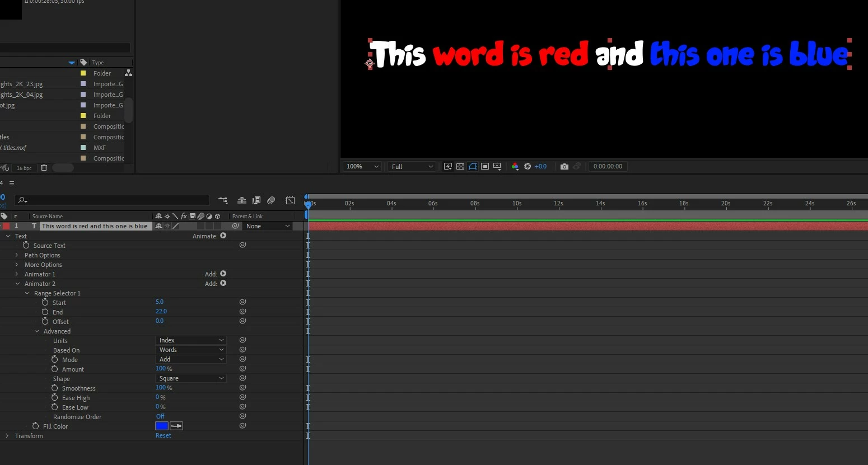Image resolution: width=868 pixels, height=465 pixels.
Task: Open Animator 1 Add menu arrow
Action: point(223,274)
